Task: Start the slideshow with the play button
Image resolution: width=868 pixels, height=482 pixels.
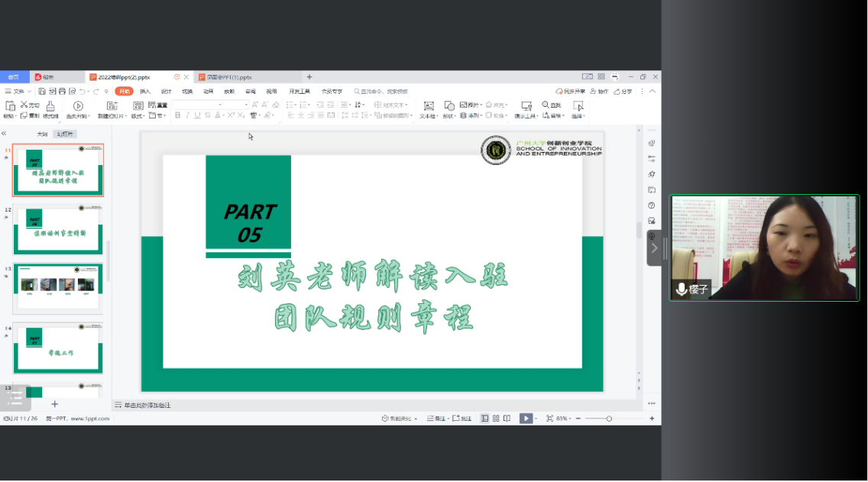Action: point(526,419)
